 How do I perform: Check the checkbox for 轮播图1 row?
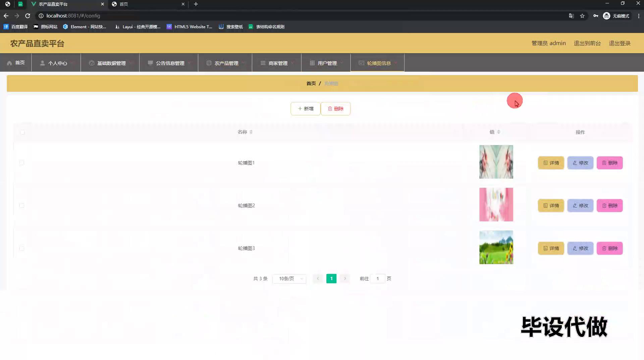pyautogui.click(x=22, y=163)
